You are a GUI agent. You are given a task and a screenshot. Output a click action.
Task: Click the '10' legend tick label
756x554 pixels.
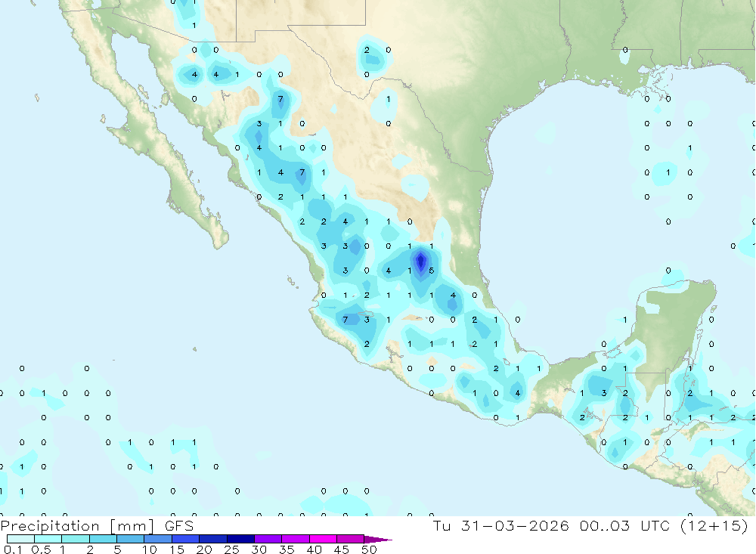[x=150, y=549]
